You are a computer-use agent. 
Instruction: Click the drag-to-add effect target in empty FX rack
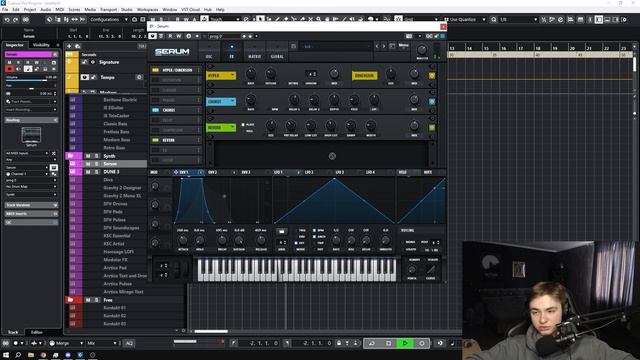332,156
